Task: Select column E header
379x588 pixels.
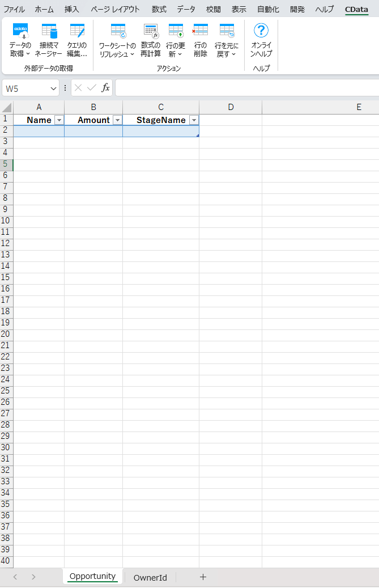Action: click(x=359, y=107)
